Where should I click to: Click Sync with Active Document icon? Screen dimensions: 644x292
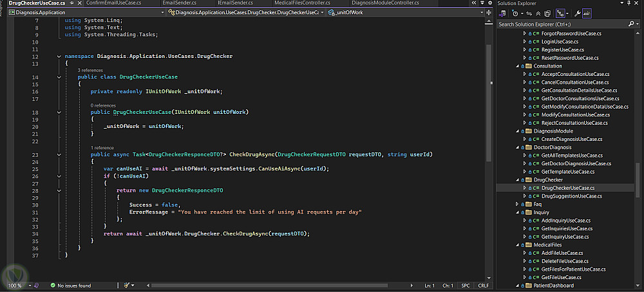pos(529,14)
